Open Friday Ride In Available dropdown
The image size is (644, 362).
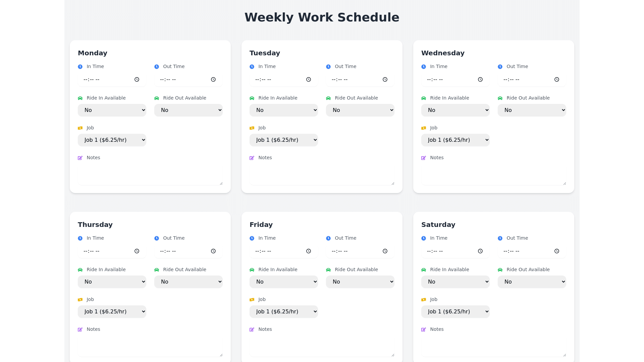coord(284,282)
